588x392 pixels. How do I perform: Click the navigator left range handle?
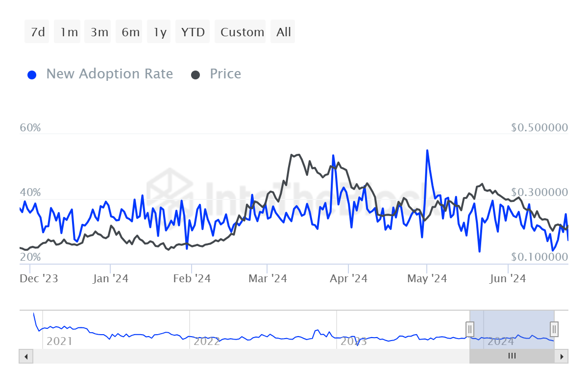pyautogui.click(x=469, y=328)
